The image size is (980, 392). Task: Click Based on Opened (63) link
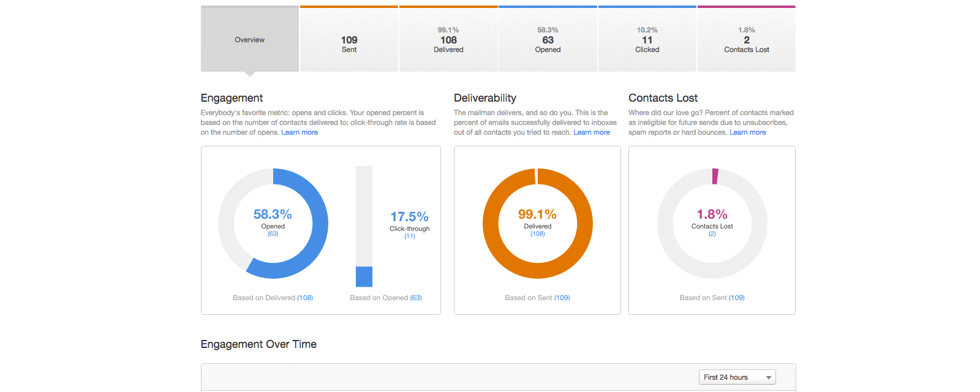coord(416,298)
